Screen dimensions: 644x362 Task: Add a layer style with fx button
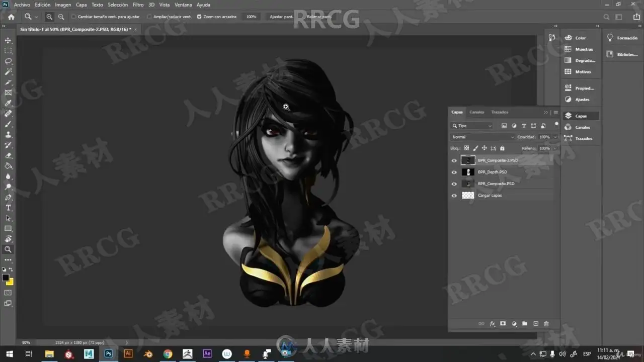(493, 324)
